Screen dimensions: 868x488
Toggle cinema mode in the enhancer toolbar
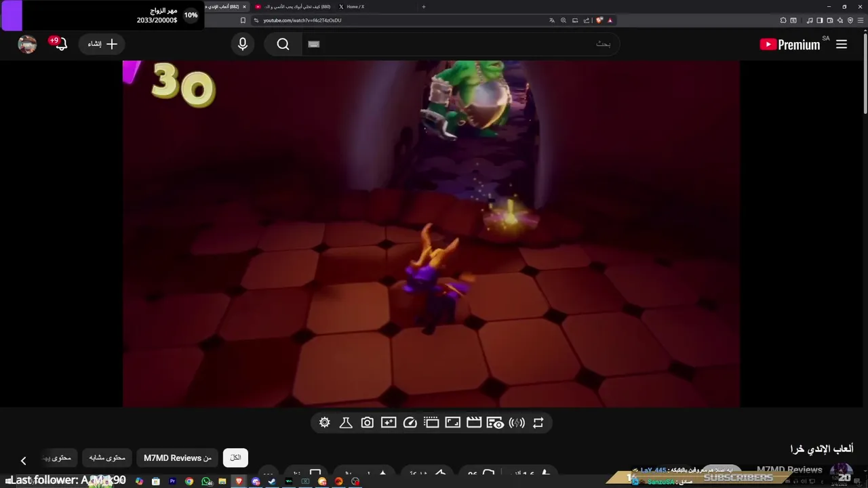tap(431, 423)
